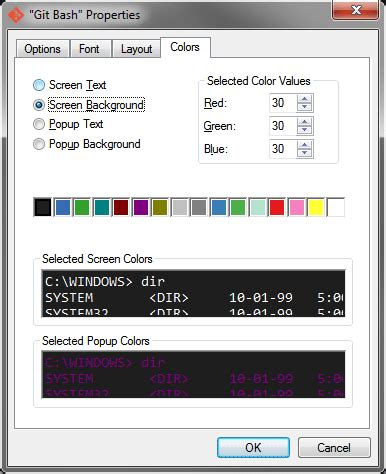Click the Selected Popup Colors preview box

pyautogui.click(x=193, y=374)
